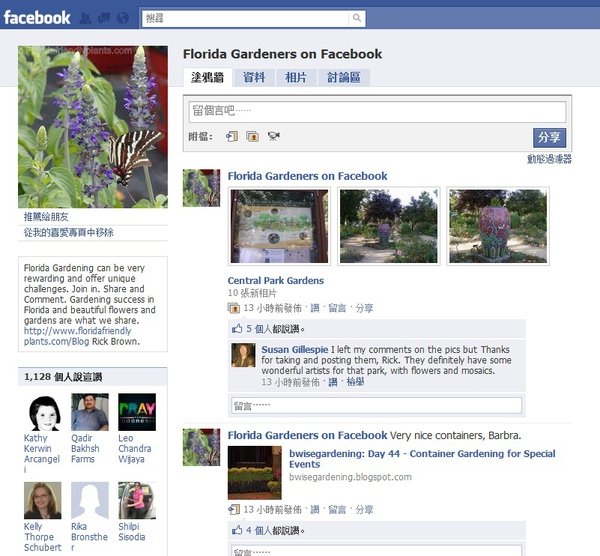Click 分享 share on Central Park Gardens post
This screenshot has width=600, height=556.
click(x=364, y=308)
